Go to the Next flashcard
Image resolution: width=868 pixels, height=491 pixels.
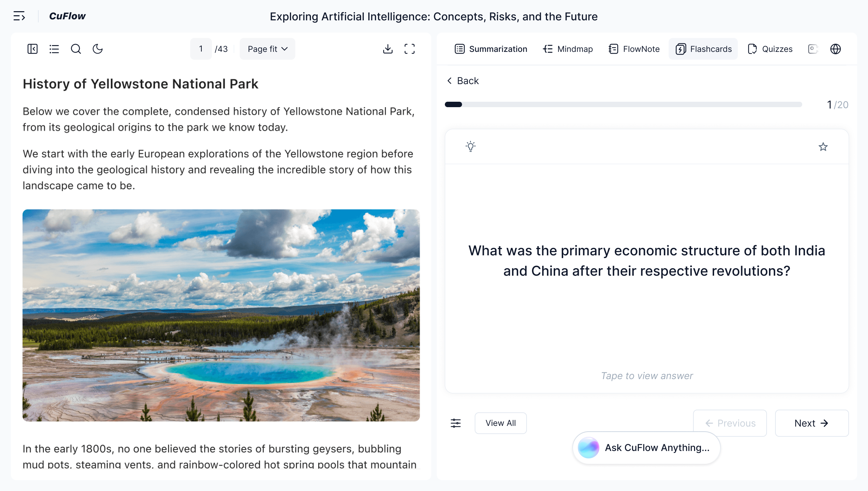pos(812,423)
